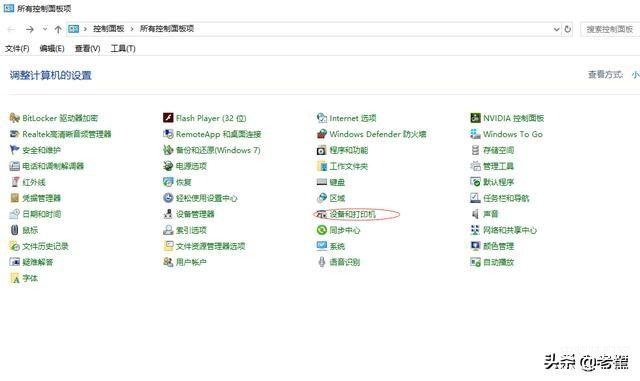Open the 存储空间 link
Viewport: 640px width, 381px height.
click(498, 150)
